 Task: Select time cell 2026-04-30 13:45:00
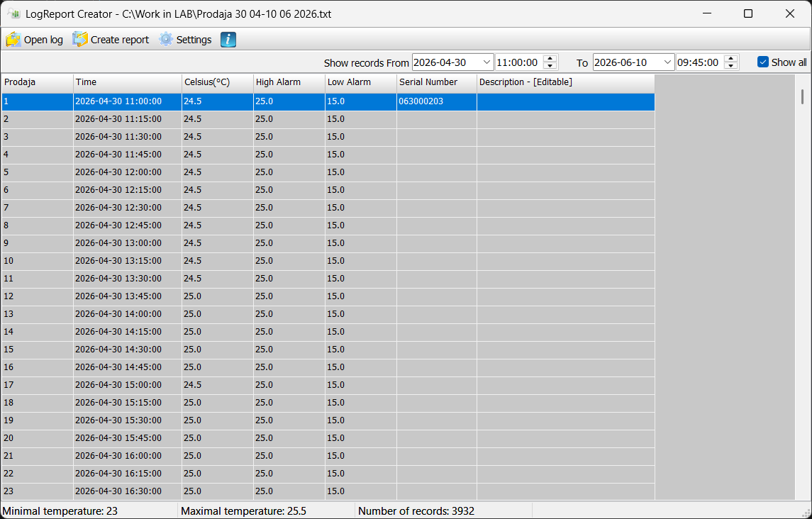128,296
